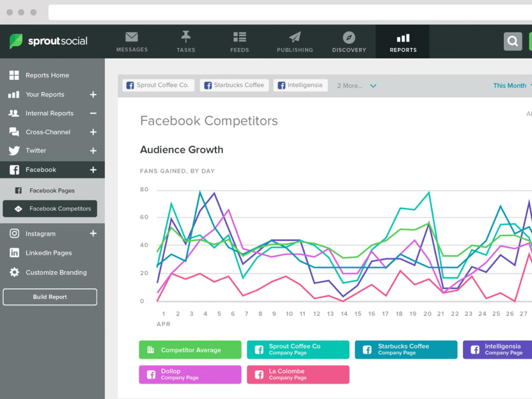Click Cross-Channel chat bubbles icon

pos(14,132)
